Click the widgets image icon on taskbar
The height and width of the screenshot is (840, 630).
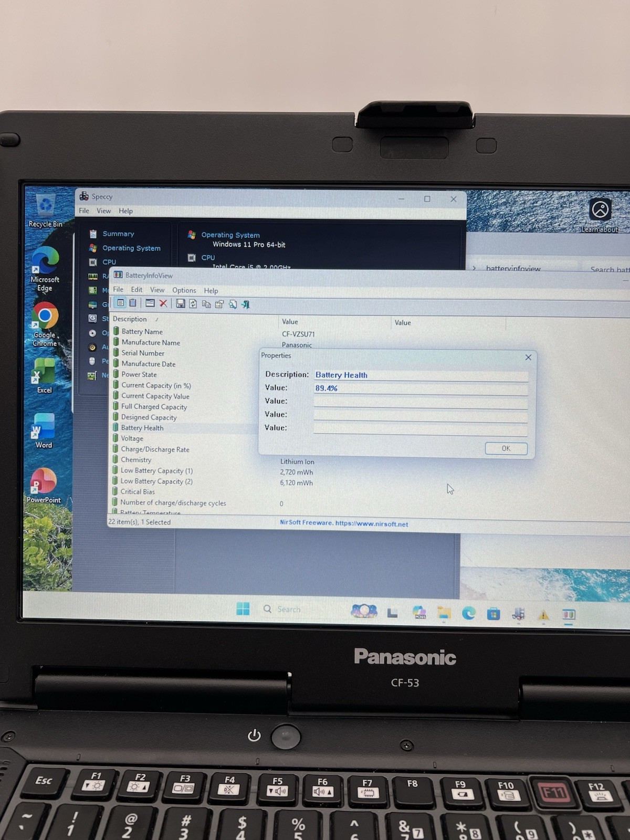click(364, 611)
